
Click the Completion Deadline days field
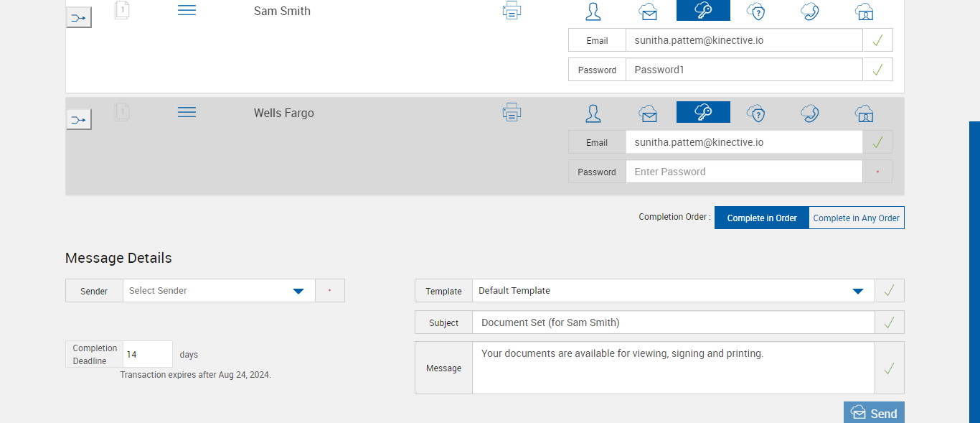(148, 354)
